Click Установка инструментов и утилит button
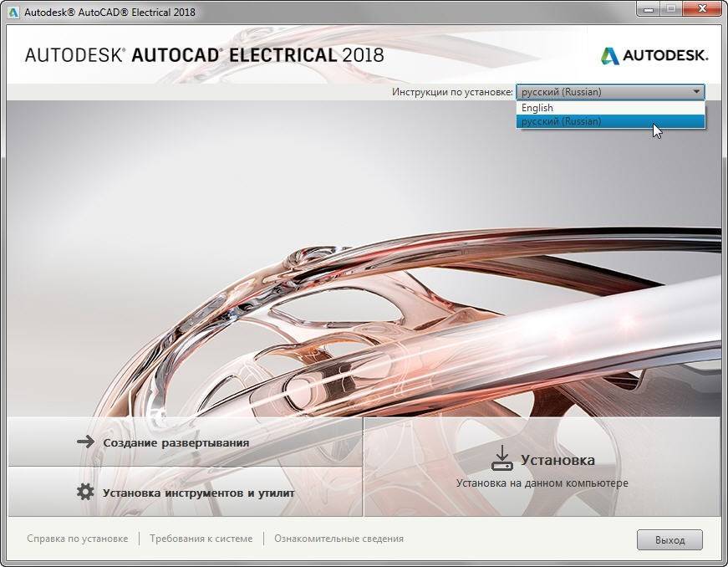Image resolution: width=728 pixels, height=567 pixels. (x=186, y=492)
